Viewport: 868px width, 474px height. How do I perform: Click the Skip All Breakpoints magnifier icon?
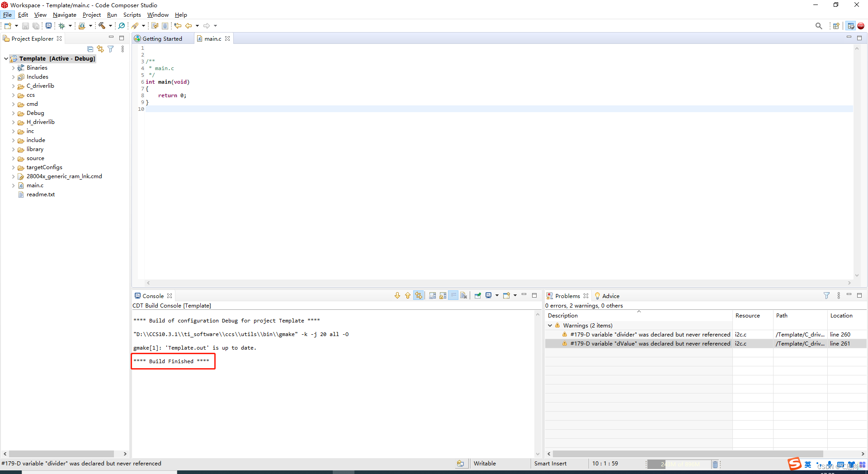point(122,26)
